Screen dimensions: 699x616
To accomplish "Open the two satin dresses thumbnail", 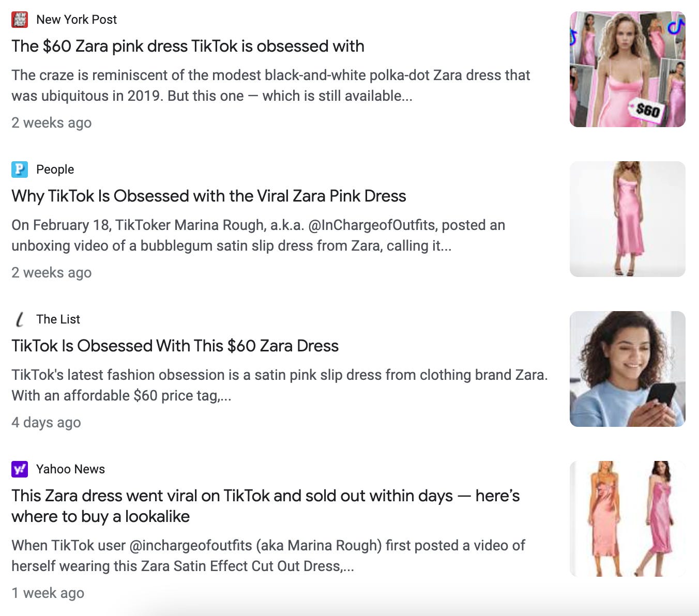I will click(x=628, y=519).
